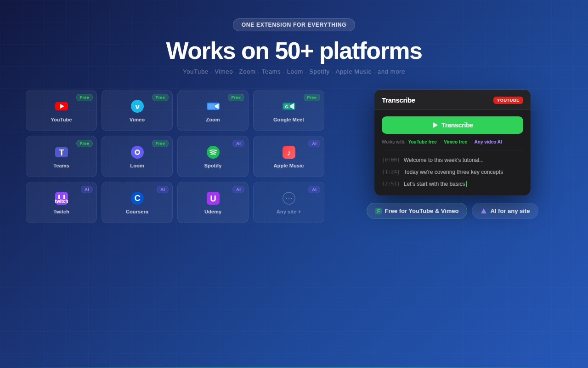Click the Vimeo free link
Viewport: 588px width, 368px height.
[x=456, y=142]
